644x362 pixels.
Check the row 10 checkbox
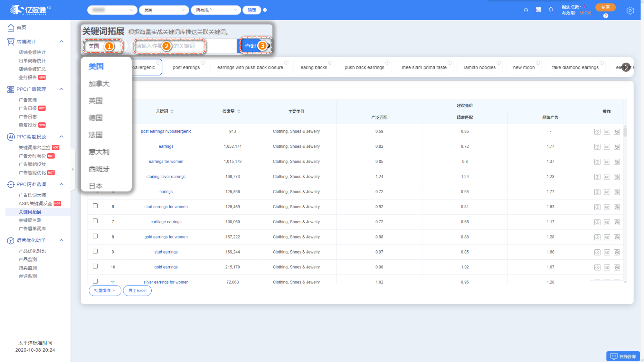click(x=95, y=266)
